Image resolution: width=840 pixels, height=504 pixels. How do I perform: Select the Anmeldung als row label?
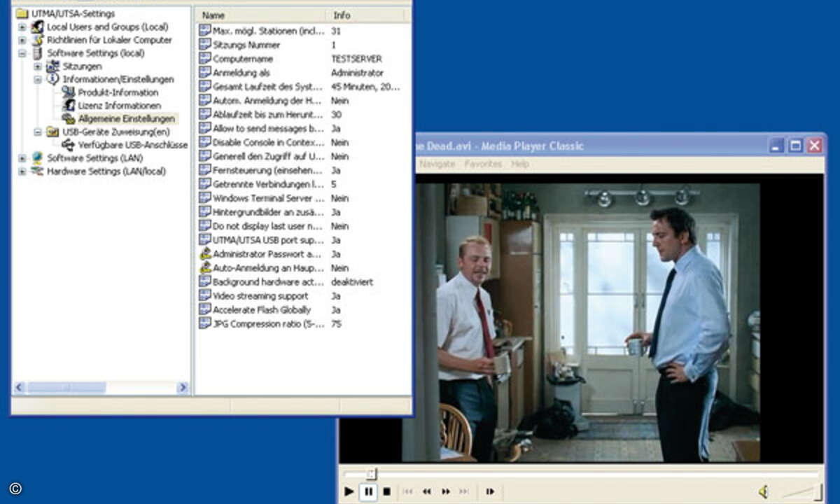241,73
